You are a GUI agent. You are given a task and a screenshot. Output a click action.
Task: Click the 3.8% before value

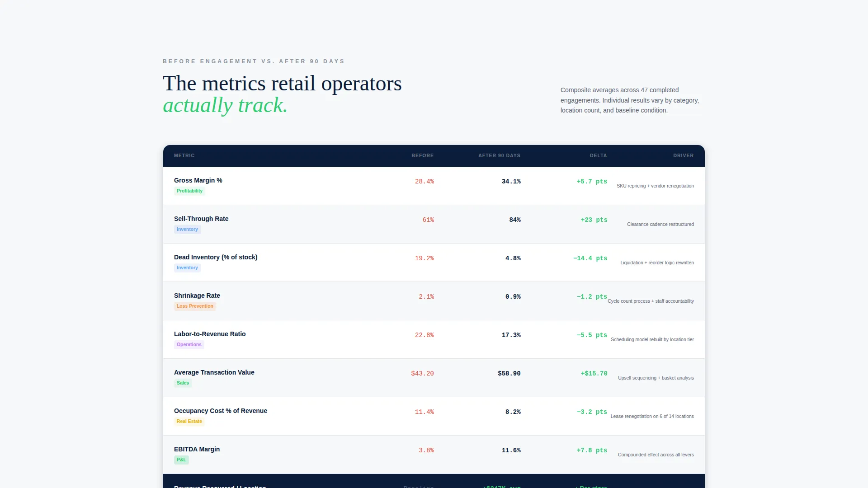point(426,450)
